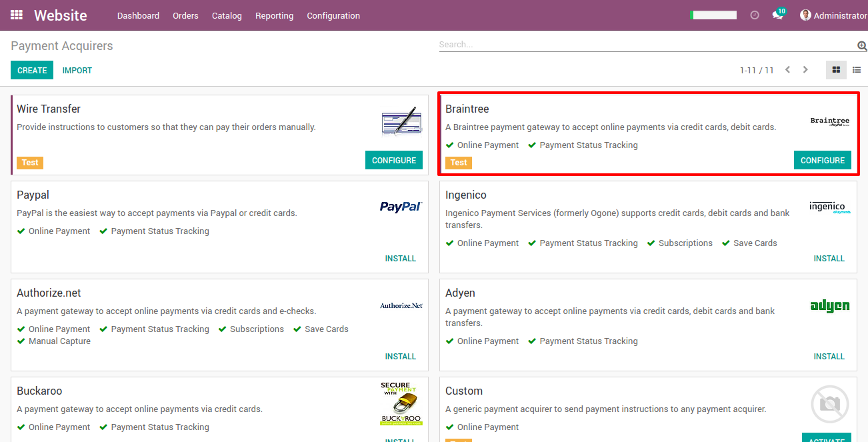Click the Ingenico card title
868x442 pixels.
pyautogui.click(x=466, y=195)
